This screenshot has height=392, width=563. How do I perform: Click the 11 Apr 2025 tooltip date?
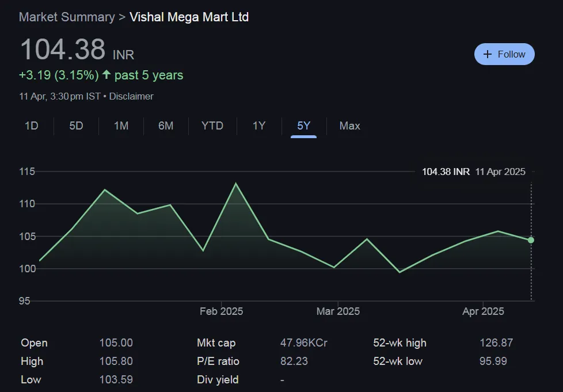point(500,172)
